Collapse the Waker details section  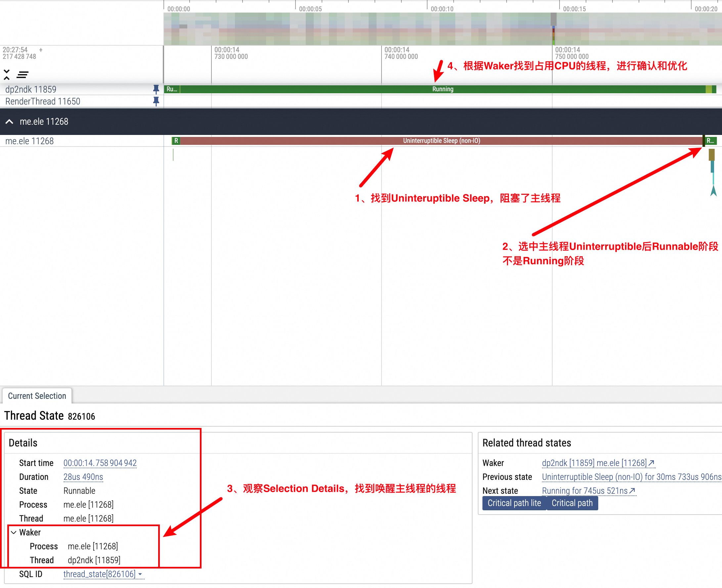[x=14, y=532]
